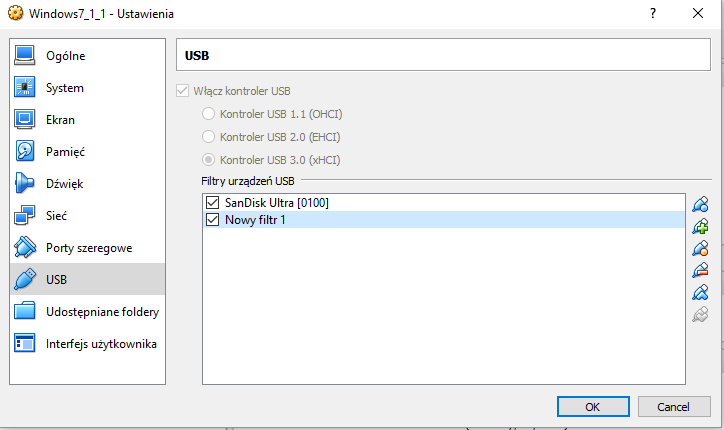Uncheck the SanDisk Ultra [0100] filter
Image resolution: width=724 pixels, height=430 pixels.
coord(211,203)
